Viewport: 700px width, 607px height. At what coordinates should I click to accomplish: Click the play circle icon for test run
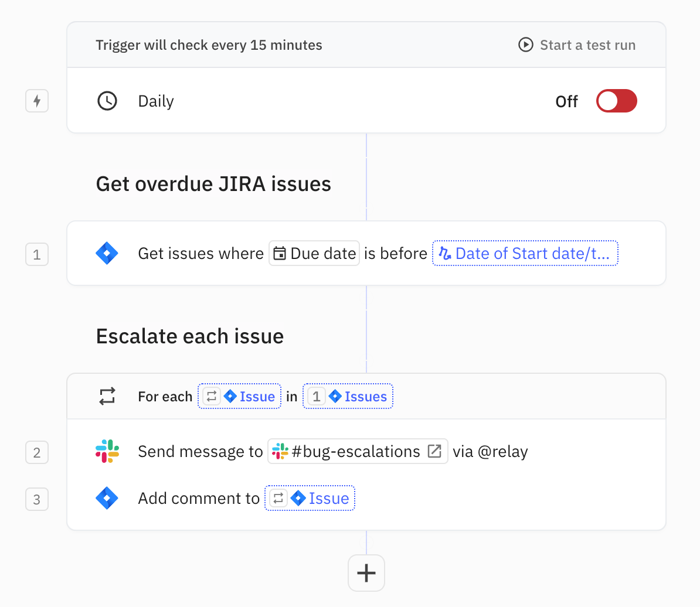[525, 45]
